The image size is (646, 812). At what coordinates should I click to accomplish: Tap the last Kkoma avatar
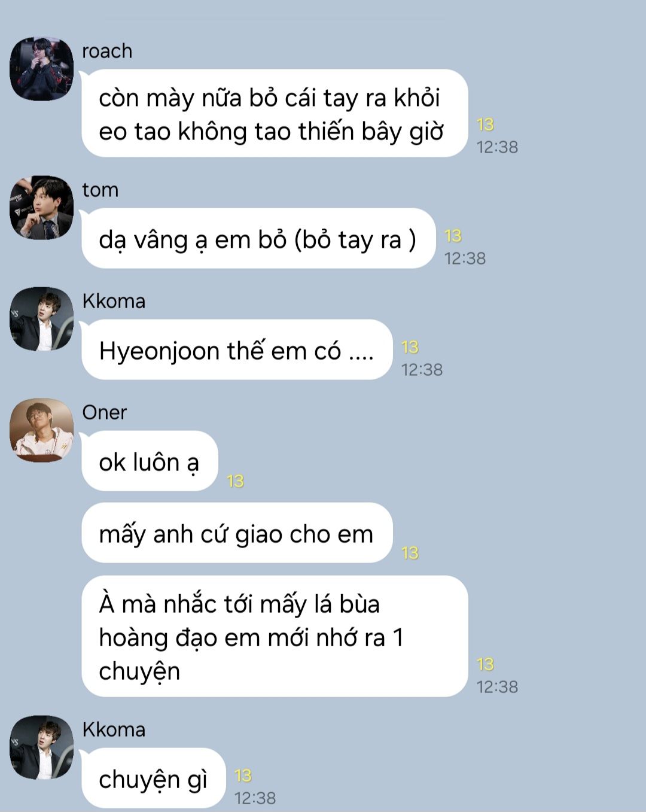point(41,747)
